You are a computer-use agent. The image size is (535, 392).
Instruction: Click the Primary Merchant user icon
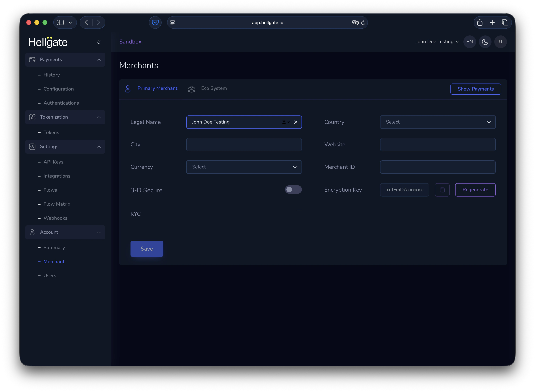pyautogui.click(x=128, y=89)
